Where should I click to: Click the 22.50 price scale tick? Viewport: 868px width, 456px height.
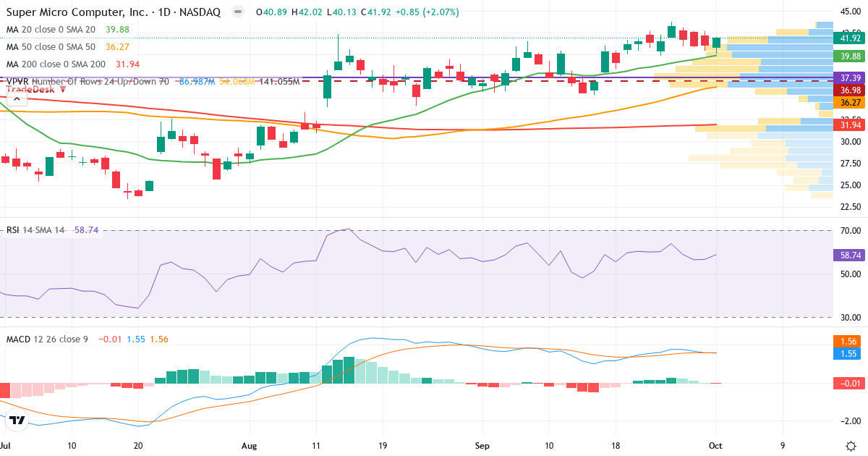(x=850, y=207)
